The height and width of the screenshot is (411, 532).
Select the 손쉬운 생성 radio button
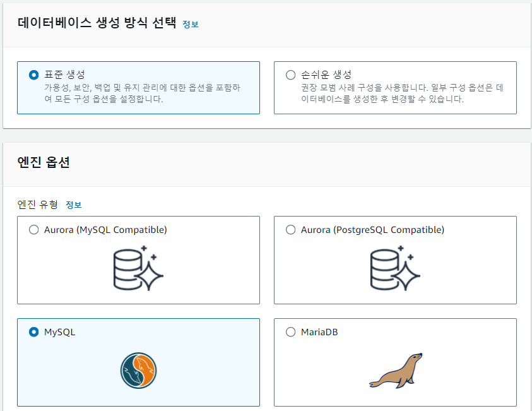[x=290, y=74]
